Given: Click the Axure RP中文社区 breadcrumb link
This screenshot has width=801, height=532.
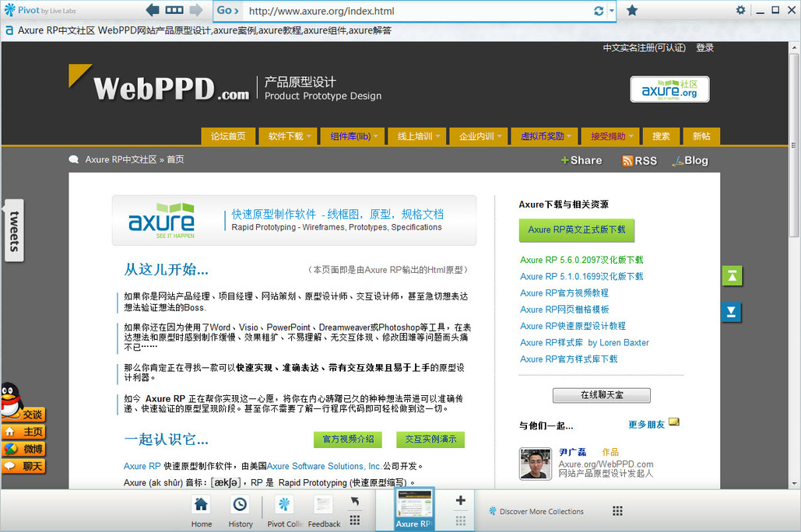Looking at the screenshot, I should (x=121, y=159).
